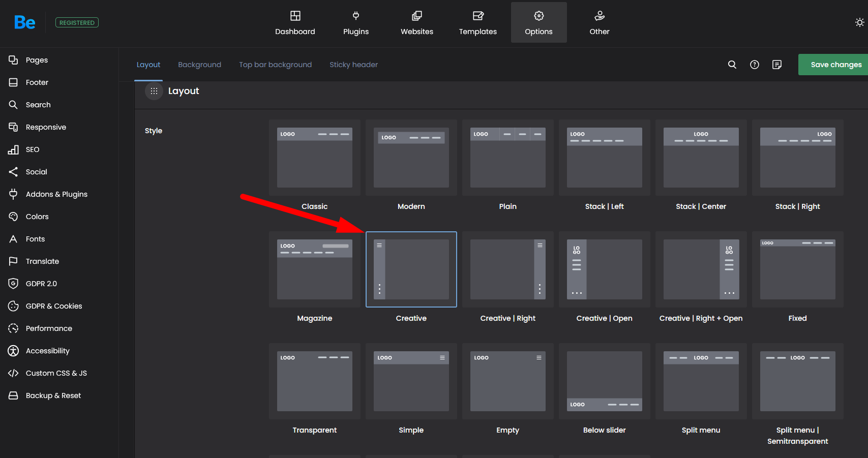
Task: Select the Split menu header thumbnail
Action: pos(701,381)
